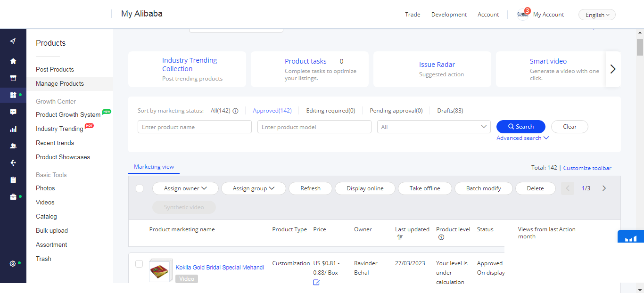Screen dimensions: 644x293
Task: Tick the checkbox beside Kokila Gold product
Action: coord(139,264)
